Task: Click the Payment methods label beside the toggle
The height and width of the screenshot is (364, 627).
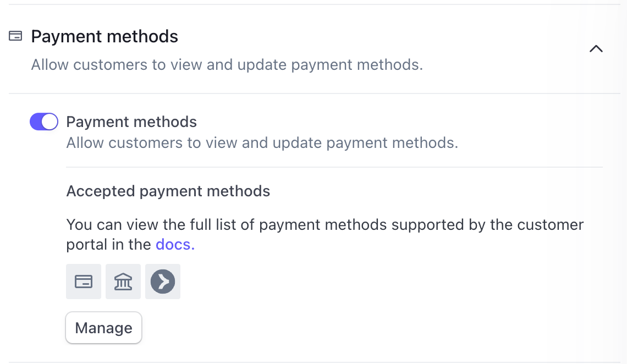Action: 131,122
